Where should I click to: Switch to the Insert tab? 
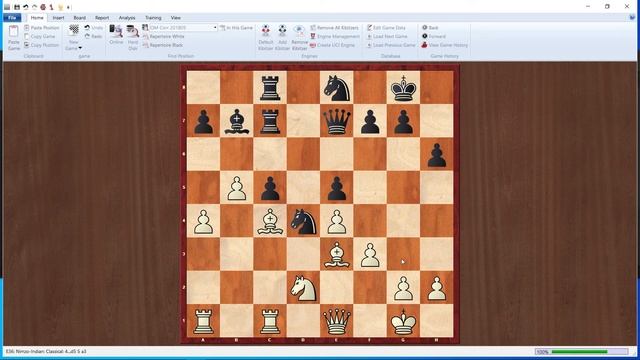pos(58,18)
